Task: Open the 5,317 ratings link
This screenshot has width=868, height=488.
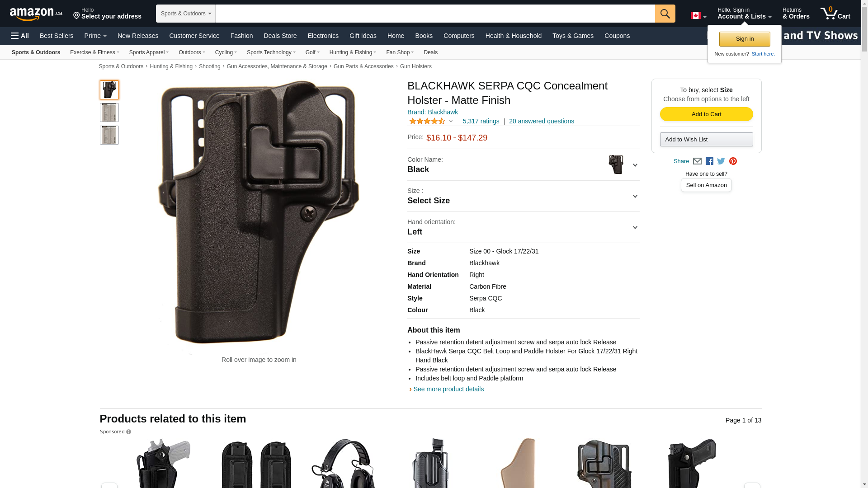Action: tap(481, 121)
